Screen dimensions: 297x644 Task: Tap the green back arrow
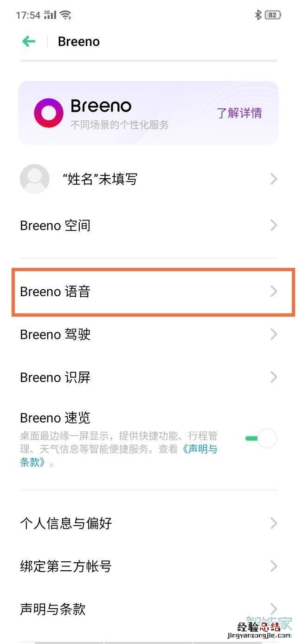click(29, 41)
